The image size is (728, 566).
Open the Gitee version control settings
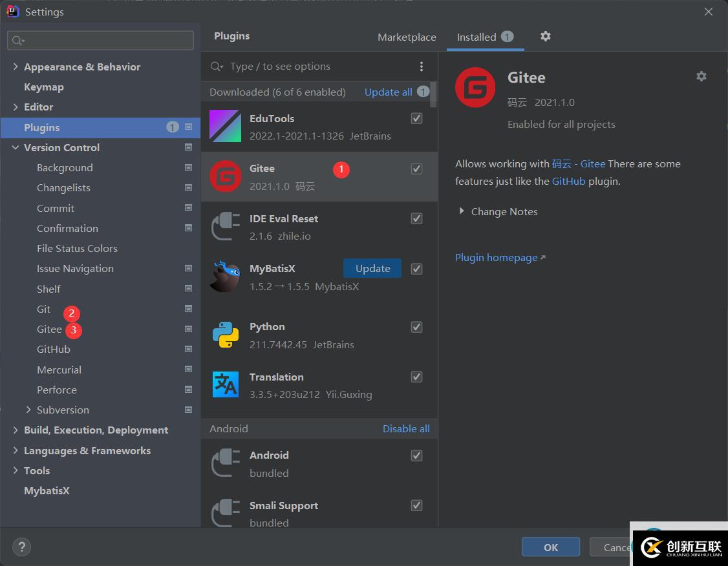49,329
